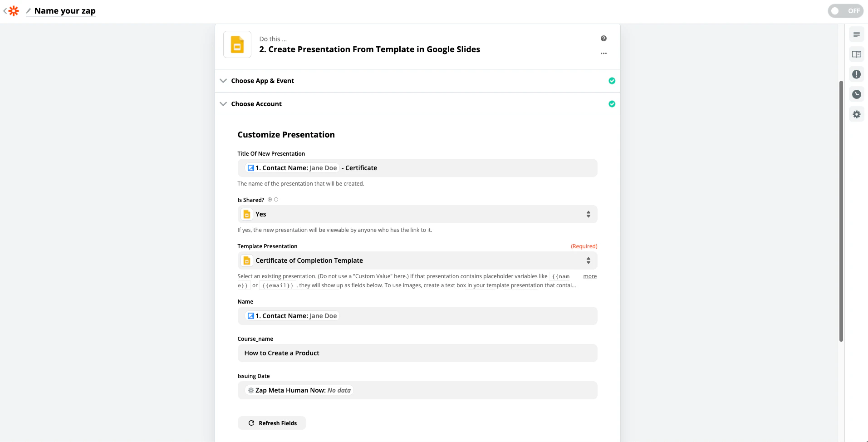Click the Contact Name pill in Title field
Viewport: 868px width, 442px height.
pyautogui.click(x=292, y=168)
